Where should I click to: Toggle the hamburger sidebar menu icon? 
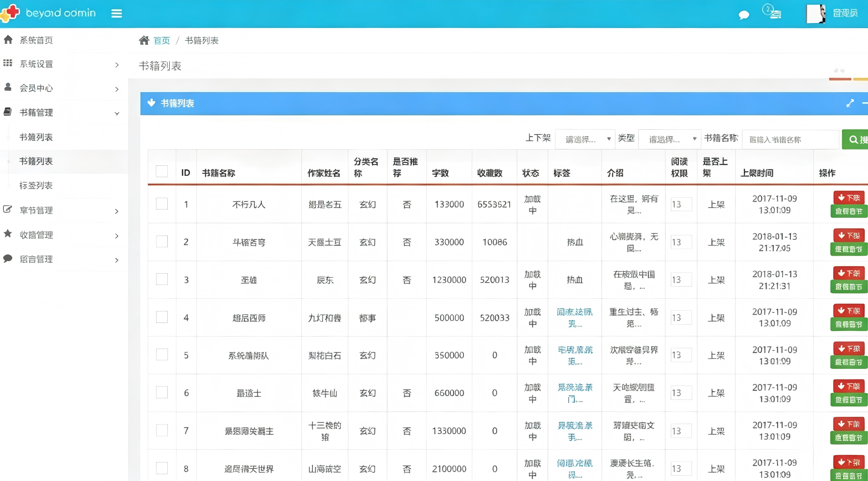point(117,13)
